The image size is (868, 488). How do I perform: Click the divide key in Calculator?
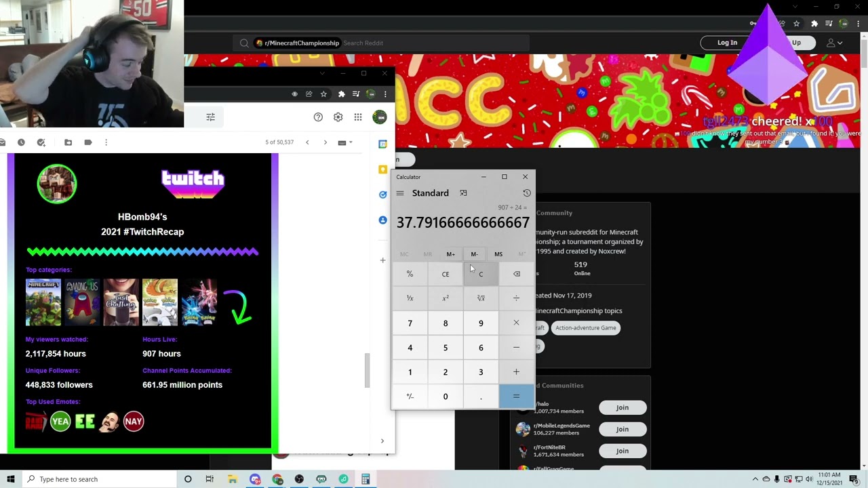tap(516, 298)
